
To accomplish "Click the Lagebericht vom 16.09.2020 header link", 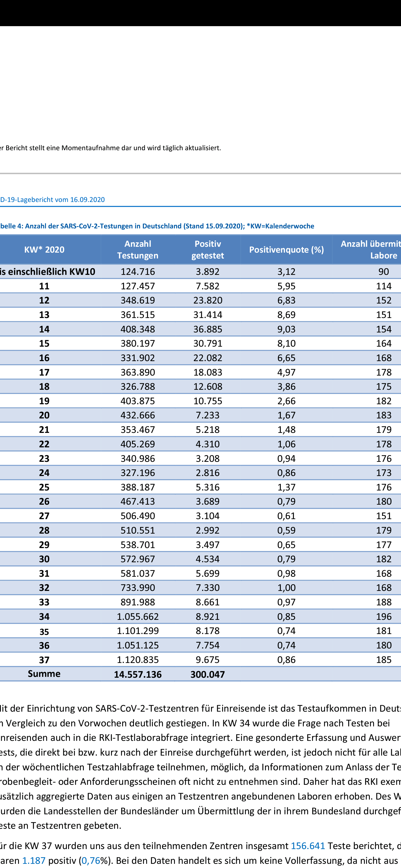I will (52, 199).
